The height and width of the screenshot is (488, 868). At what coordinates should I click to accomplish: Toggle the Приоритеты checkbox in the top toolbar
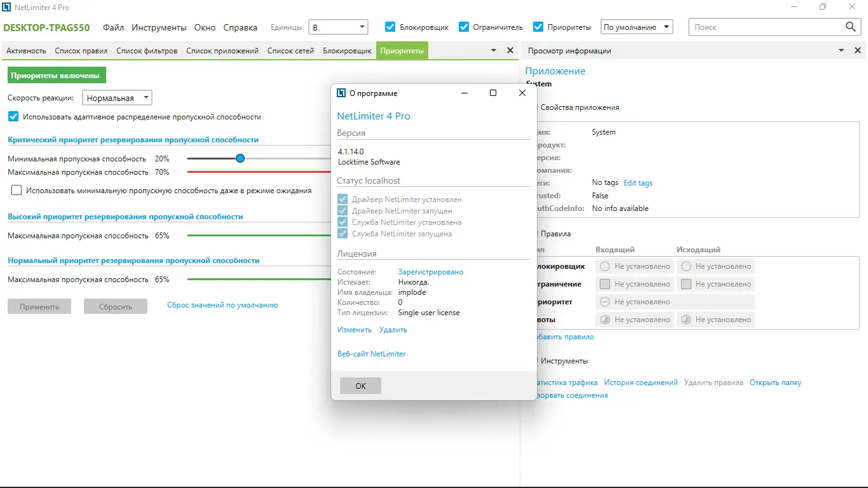tap(538, 27)
